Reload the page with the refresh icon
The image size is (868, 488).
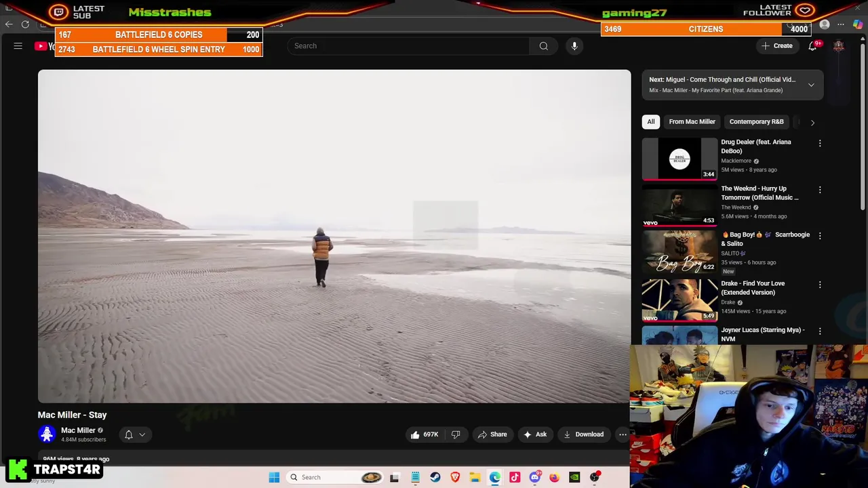coord(25,24)
